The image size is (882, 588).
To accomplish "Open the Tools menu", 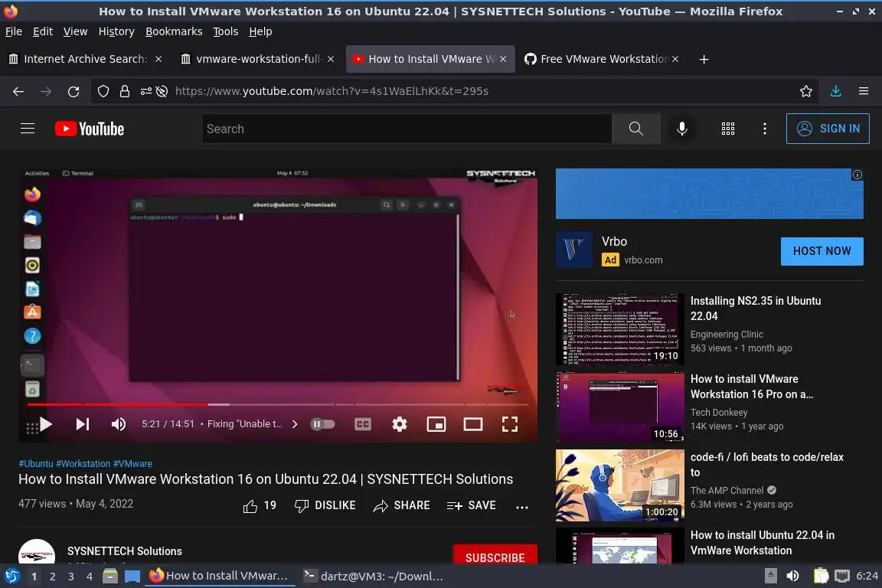I will pyautogui.click(x=226, y=31).
